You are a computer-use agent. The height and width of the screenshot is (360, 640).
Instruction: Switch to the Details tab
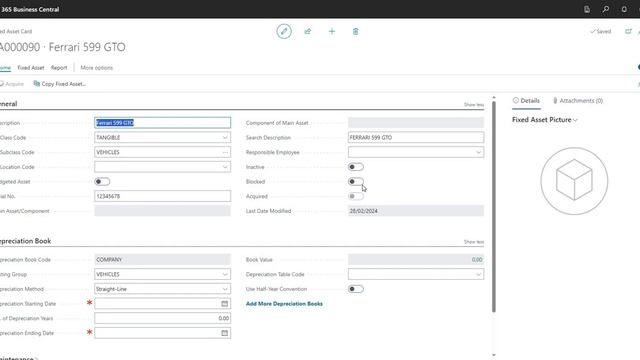(526, 100)
